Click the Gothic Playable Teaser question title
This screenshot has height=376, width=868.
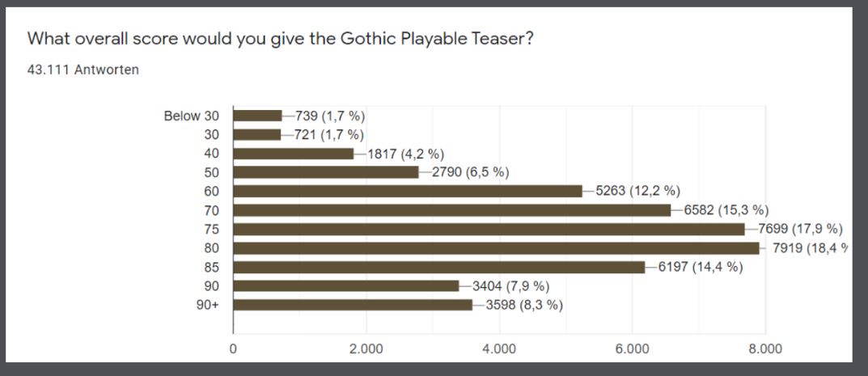[280, 40]
